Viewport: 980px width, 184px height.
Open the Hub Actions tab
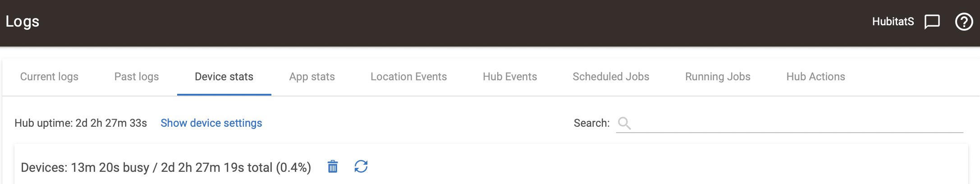pyautogui.click(x=815, y=77)
